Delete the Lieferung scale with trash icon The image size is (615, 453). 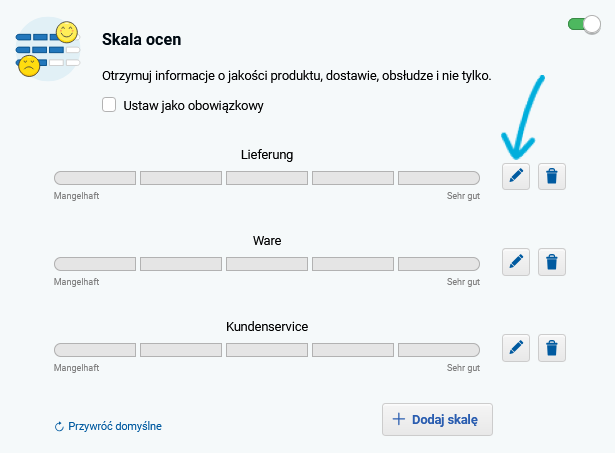click(552, 177)
